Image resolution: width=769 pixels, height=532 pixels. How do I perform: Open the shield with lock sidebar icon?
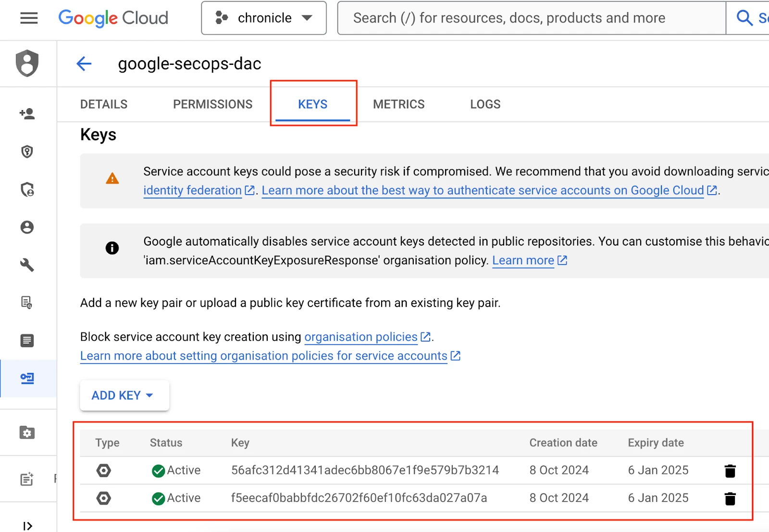[27, 190]
